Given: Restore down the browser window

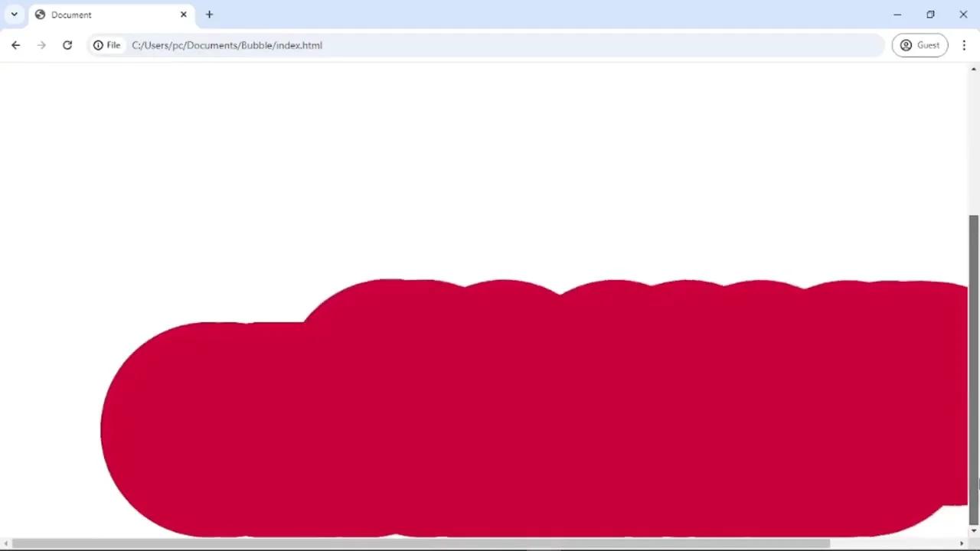Looking at the screenshot, I should (x=930, y=15).
